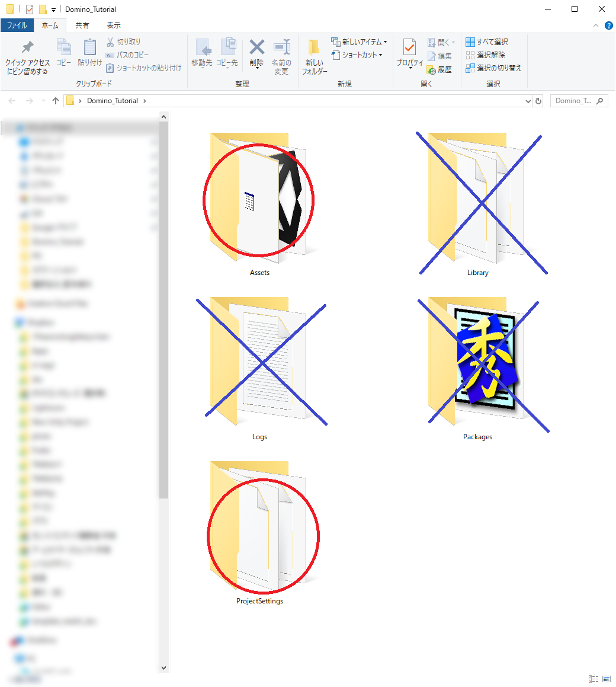Viewport: 616px width, 687px height.
Task: Switch to details view layout icon
Action: coord(593,679)
